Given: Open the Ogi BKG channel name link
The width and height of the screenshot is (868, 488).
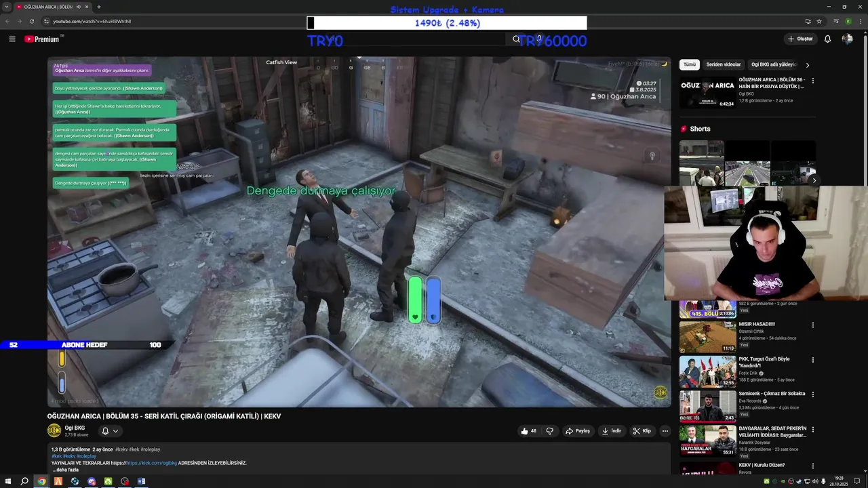Looking at the screenshot, I should (x=75, y=428).
